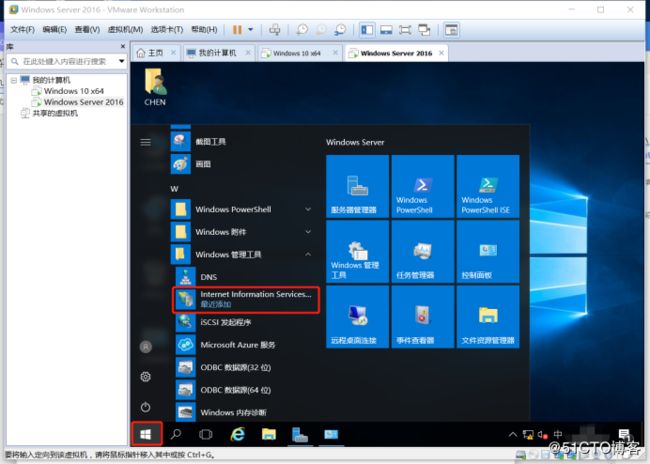650x464 pixels.
Task: Select Windows 10 x64 in library tree
Action: coord(74,91)
